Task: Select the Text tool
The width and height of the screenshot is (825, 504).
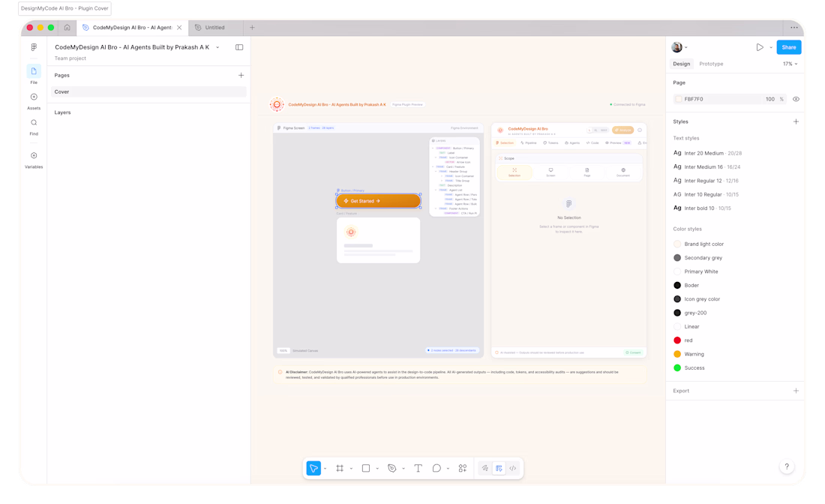Action: click(x=418, y=468)
